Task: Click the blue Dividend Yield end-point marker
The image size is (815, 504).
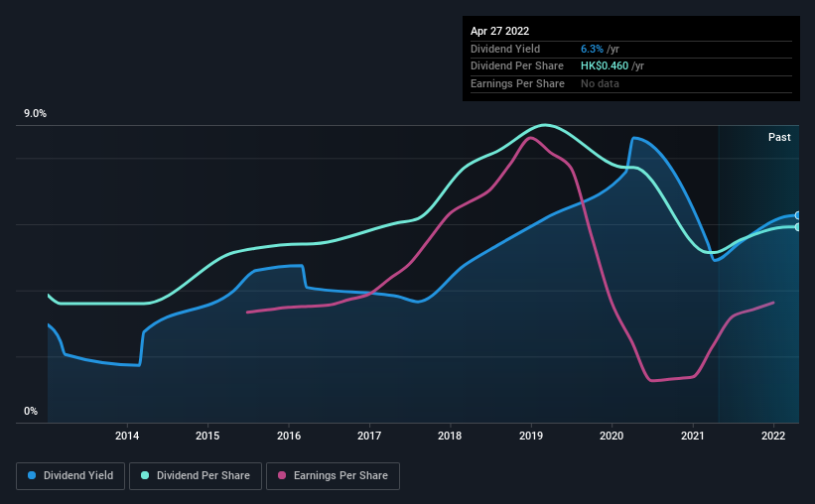Action: tap(797, 215)
